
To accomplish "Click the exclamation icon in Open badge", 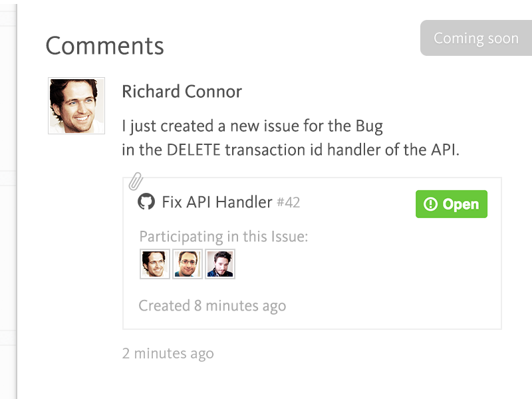I will (430, 204).
